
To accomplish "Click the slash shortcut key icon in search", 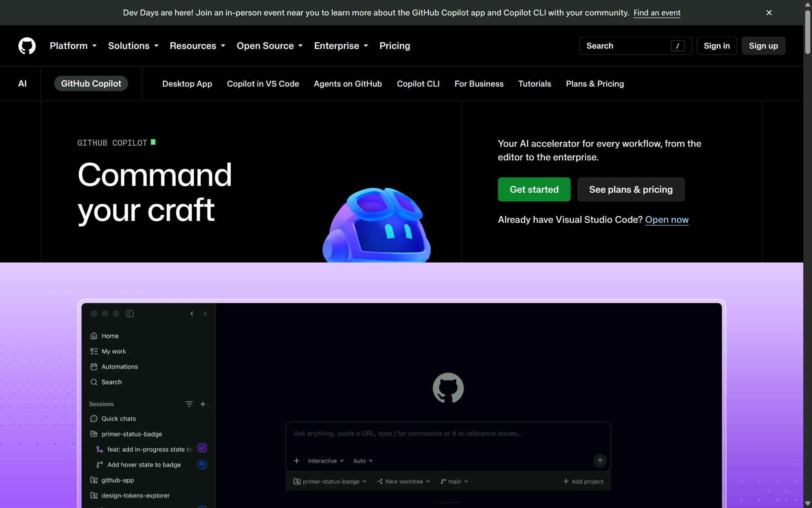I will pyautogui.click(x=677, y=46).
